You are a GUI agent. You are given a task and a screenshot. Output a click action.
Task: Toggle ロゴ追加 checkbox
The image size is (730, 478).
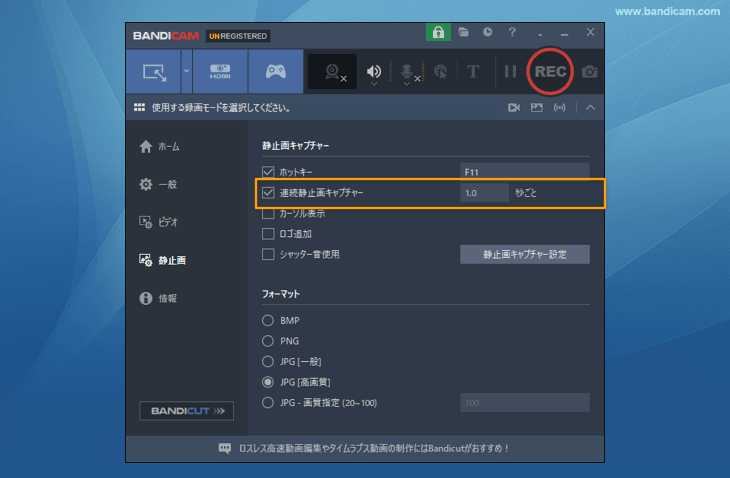(x=268, y=234)
